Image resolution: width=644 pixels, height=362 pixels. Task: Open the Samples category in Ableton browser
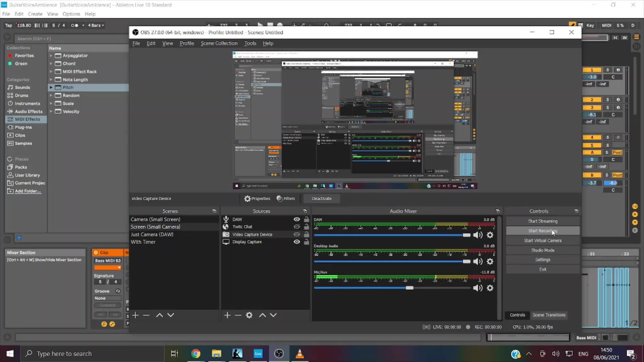23,143
